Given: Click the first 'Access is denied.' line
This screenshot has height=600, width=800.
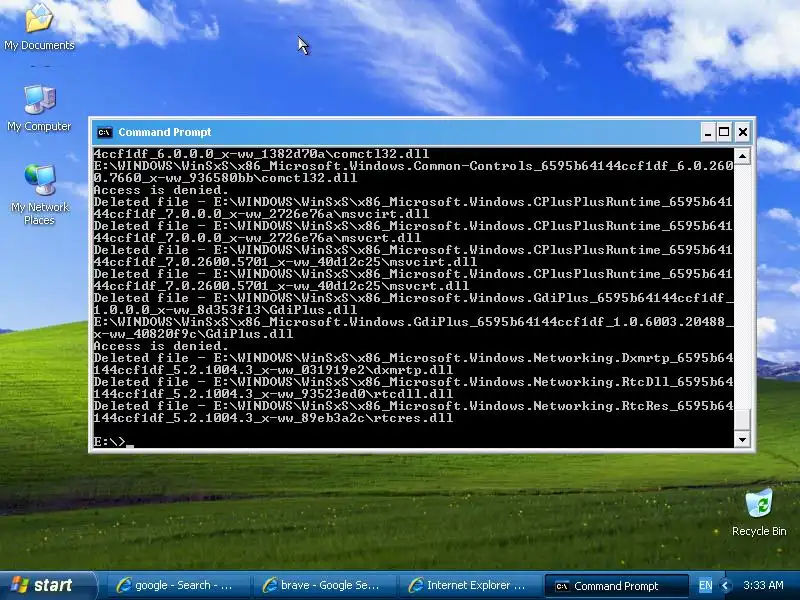Looking at the screenshot, I should 161,190.
